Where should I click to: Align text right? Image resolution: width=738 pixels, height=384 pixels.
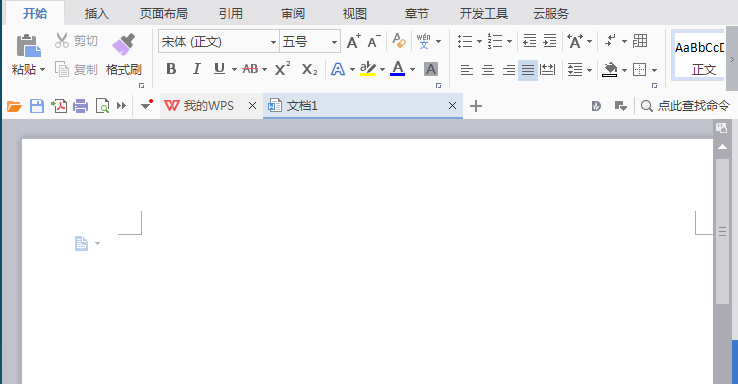coord(508,70)
